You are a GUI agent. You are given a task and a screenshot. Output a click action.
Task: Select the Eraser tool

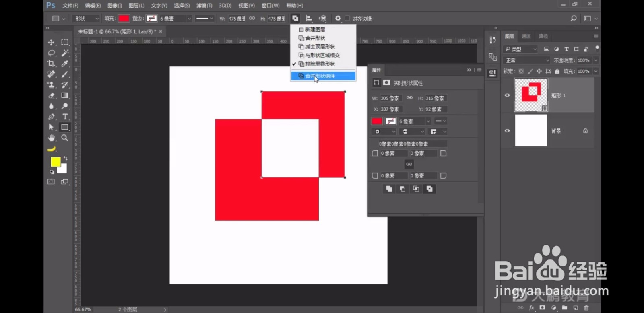(51, 95)
